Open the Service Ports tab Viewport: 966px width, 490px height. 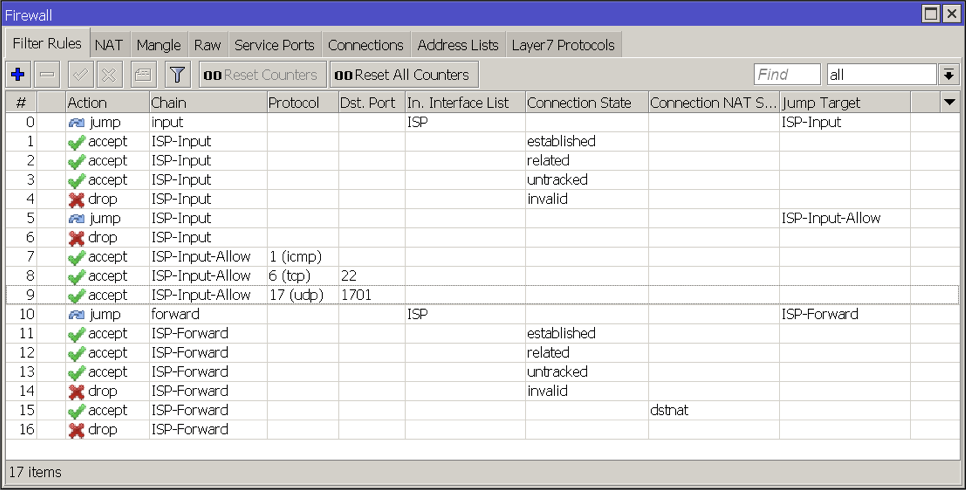click(x=274, y=45)
